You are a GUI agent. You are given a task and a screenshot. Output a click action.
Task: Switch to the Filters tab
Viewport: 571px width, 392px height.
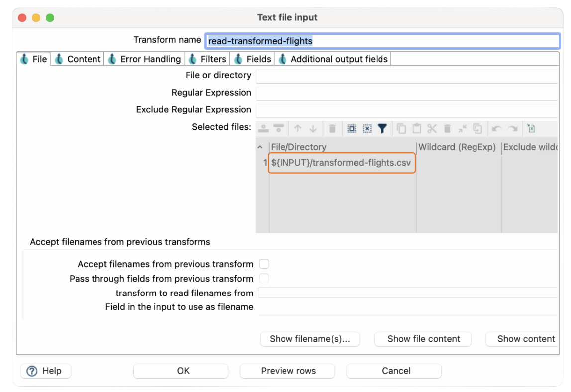tap(207, 59)
